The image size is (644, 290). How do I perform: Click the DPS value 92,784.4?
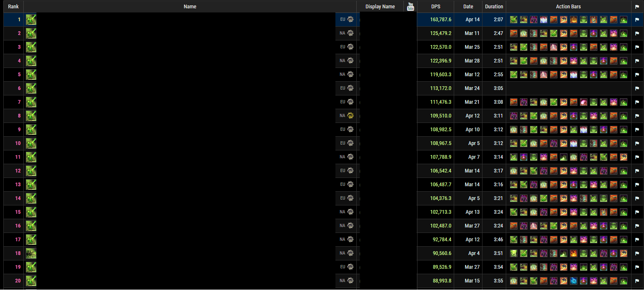(x=442, y=240)
